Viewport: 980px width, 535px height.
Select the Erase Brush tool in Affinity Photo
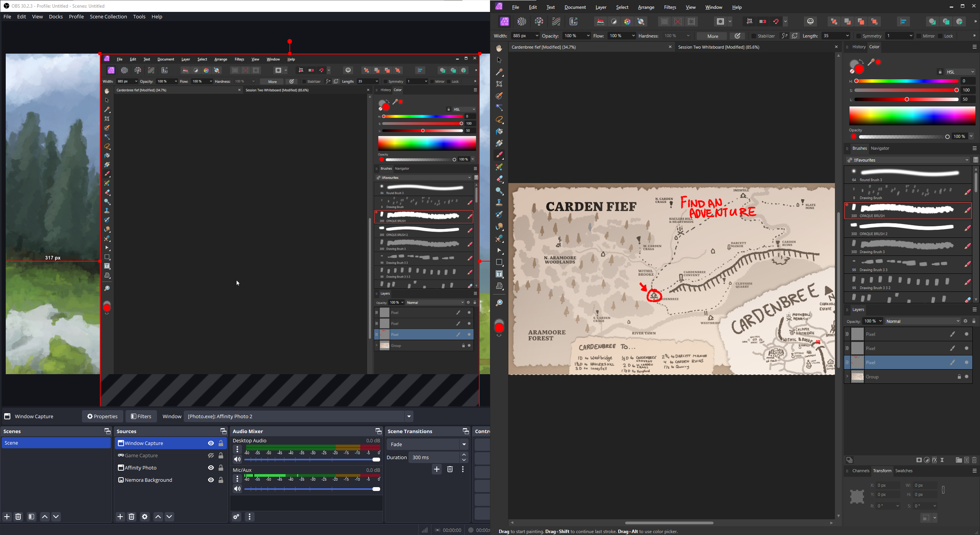point(499,179)
